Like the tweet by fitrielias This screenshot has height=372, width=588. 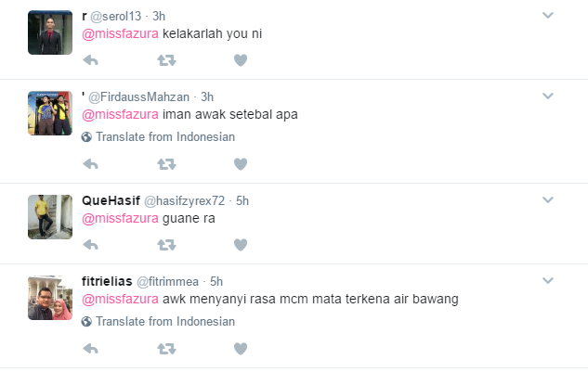click(241, 349)
